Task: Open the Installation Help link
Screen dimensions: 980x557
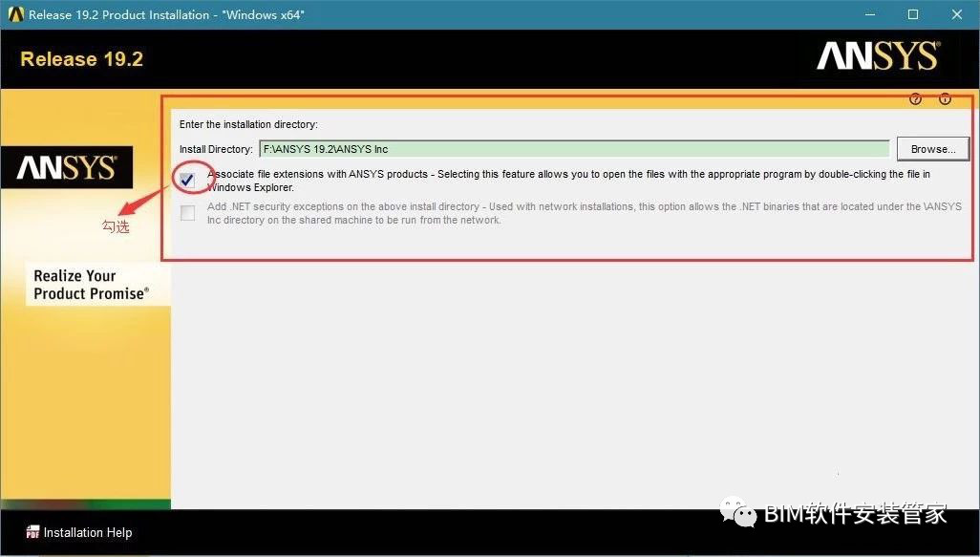Action: (88, 532)
